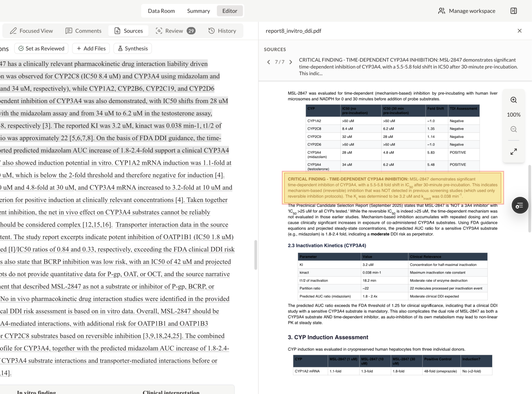Go to the next source chevron
The height and width of the screenshot is (394, 532).
[291, 62]
